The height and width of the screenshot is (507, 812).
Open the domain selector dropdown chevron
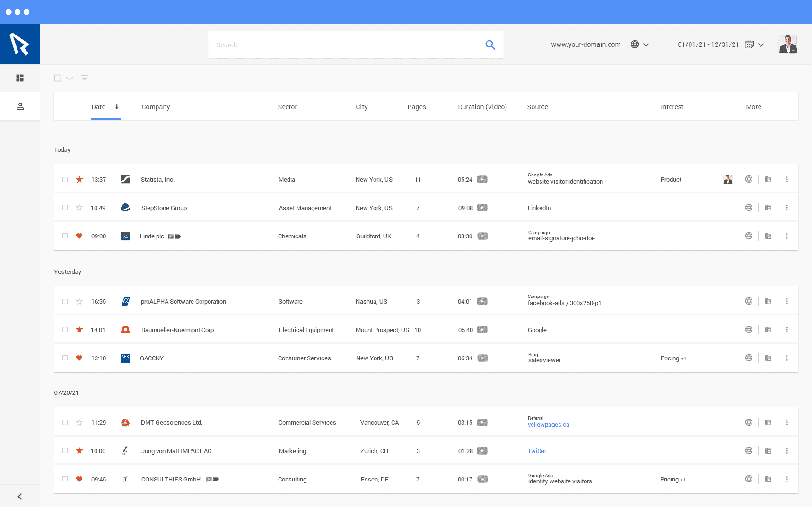[646, 45]
